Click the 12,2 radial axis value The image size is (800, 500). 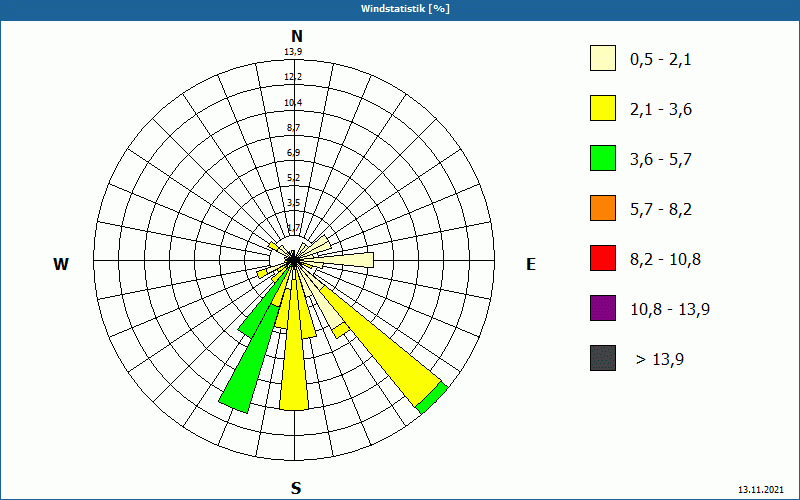tap(293, 77)
